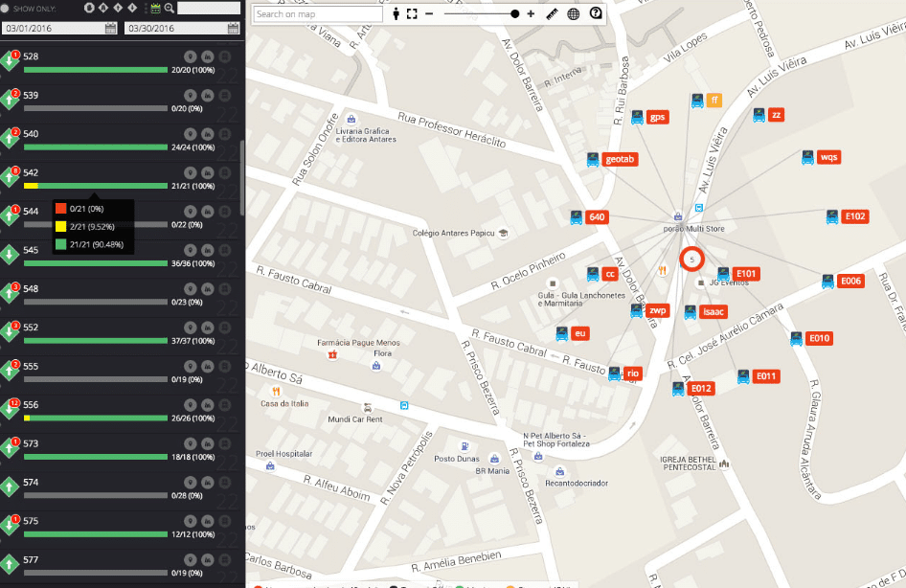Viewport: 906px width, 588px height.
Task: Open calendar picker for start date
Action: pyautogui.click(x=110, y=28)
